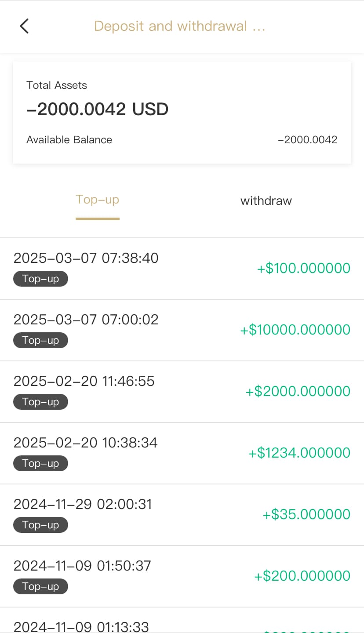This screenshot has height=633, width=364.
Task: Open the 07:38:40 top-up entry
Action: click(x=86, y=258)
